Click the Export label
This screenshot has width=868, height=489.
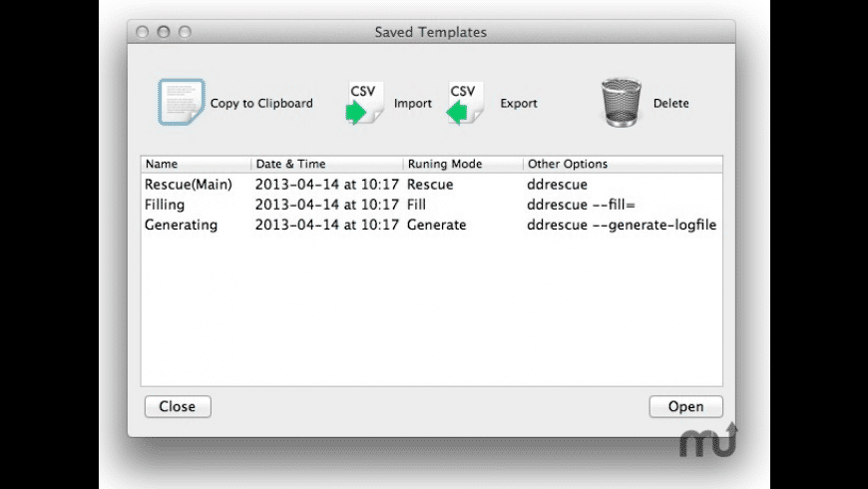pyautogui.click(x=519, y=103)
